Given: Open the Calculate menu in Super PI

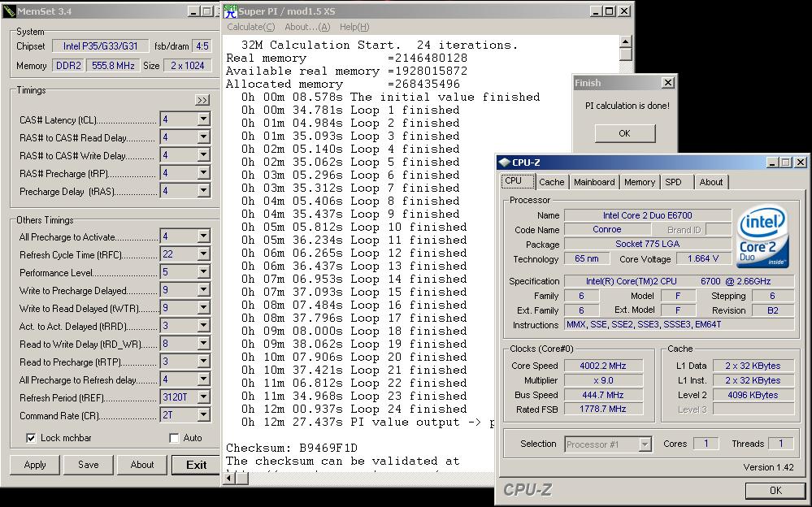Looking at the screenshot, I should 250,27.
